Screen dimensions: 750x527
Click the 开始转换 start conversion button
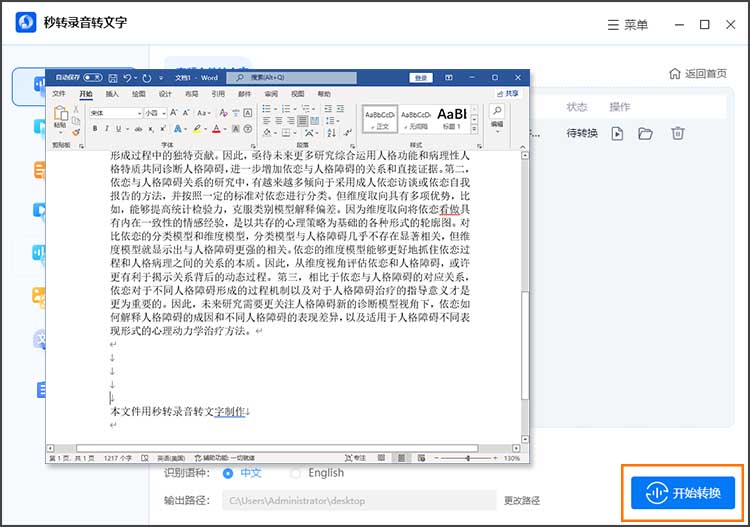click(683, 493)
